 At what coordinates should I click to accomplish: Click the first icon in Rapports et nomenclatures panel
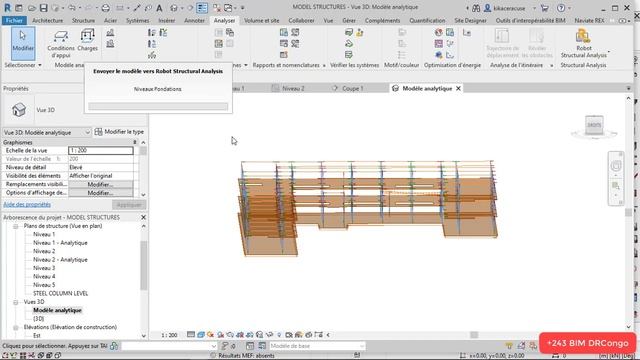(284, 33)
